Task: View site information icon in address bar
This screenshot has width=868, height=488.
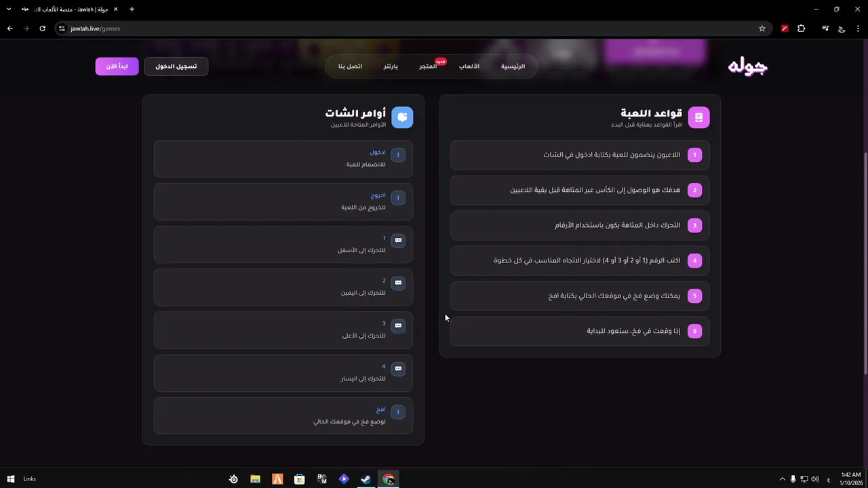Action: tap(62, 28)
